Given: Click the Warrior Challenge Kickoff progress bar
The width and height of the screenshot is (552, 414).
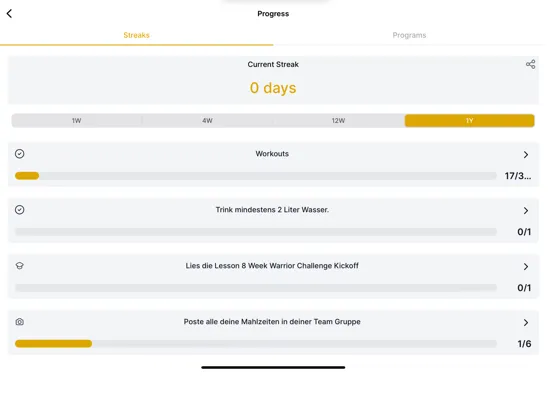Looking at the screenshot, I should (256, 288).
